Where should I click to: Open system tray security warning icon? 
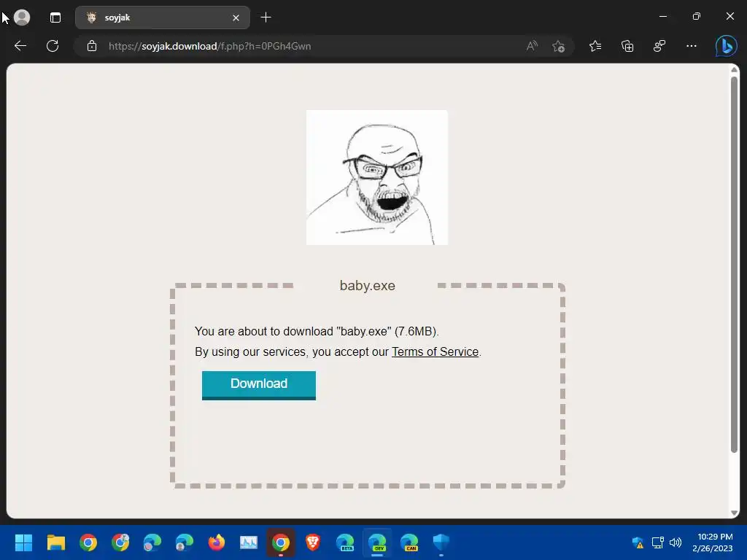coord(638,542)
